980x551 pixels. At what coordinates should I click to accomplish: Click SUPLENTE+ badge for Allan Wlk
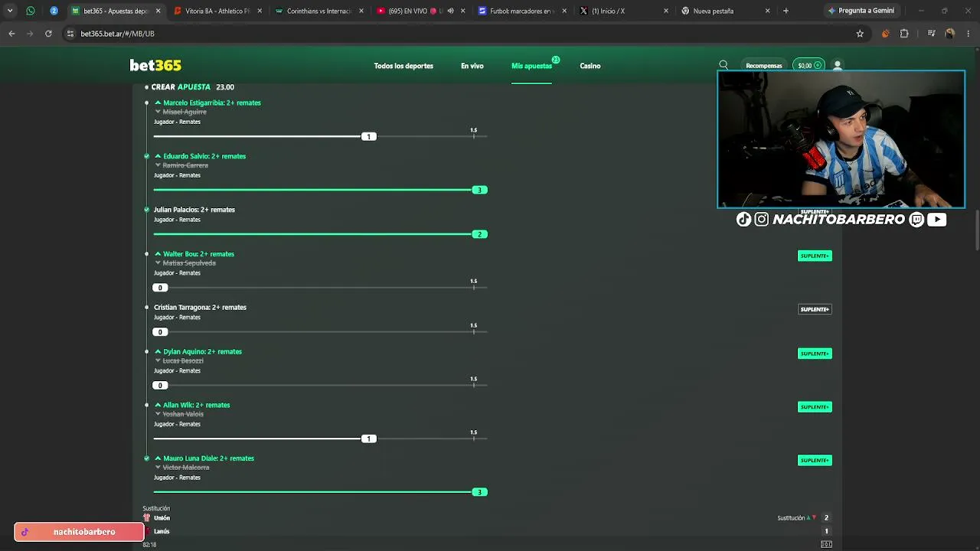(x=815, y=407)
